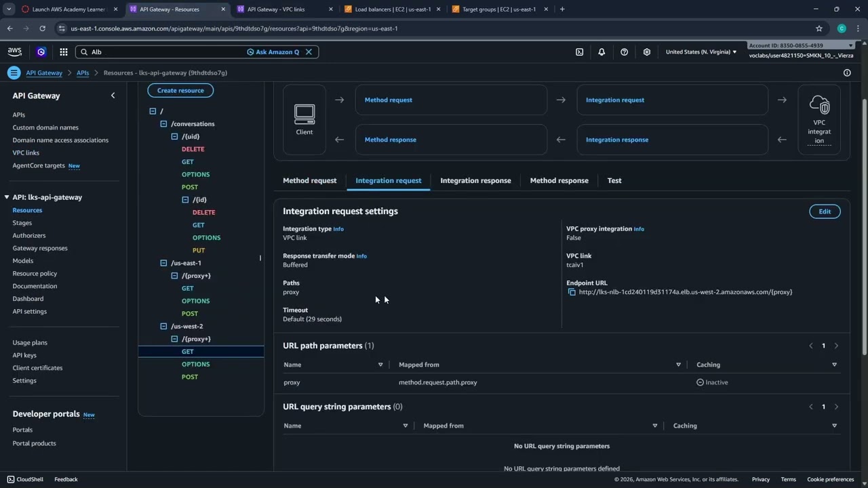Viewport: 868px width, 488px height.
Task: Open the notifications bell
Action: click(601, 52)
